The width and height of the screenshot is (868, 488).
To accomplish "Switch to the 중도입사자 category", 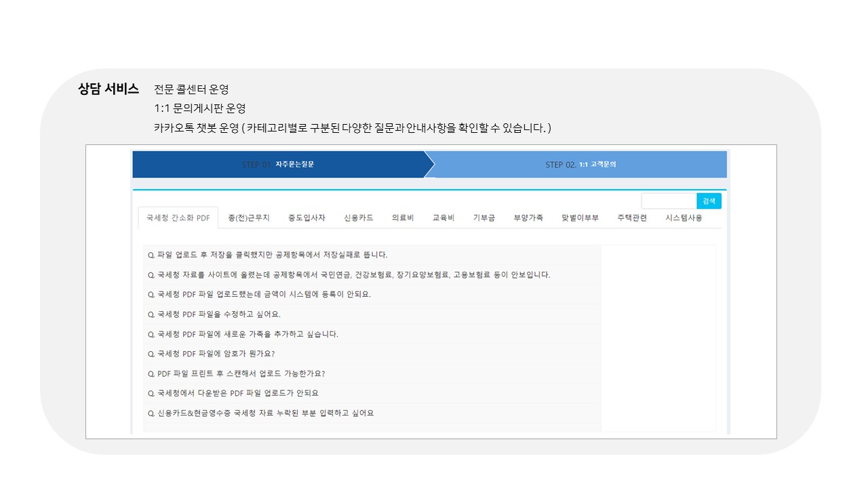I will click(x=308, y=217).
